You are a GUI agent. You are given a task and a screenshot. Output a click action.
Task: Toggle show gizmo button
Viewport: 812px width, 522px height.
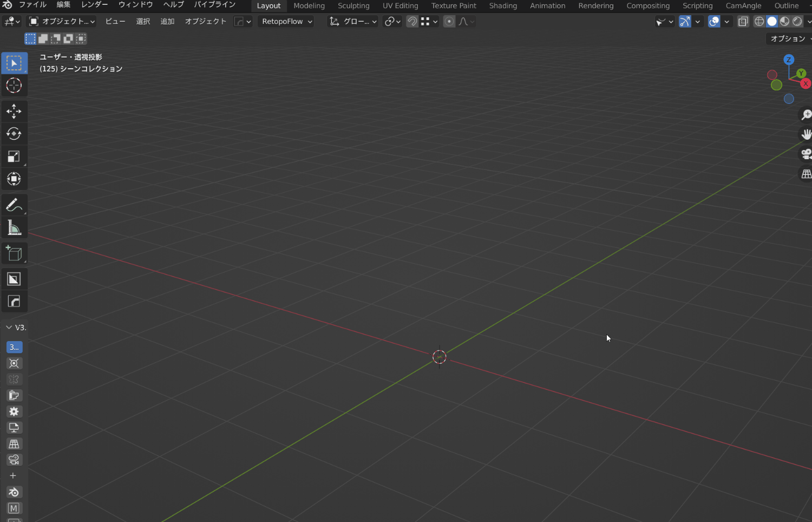pyautogui.click(x=685, y=22)
